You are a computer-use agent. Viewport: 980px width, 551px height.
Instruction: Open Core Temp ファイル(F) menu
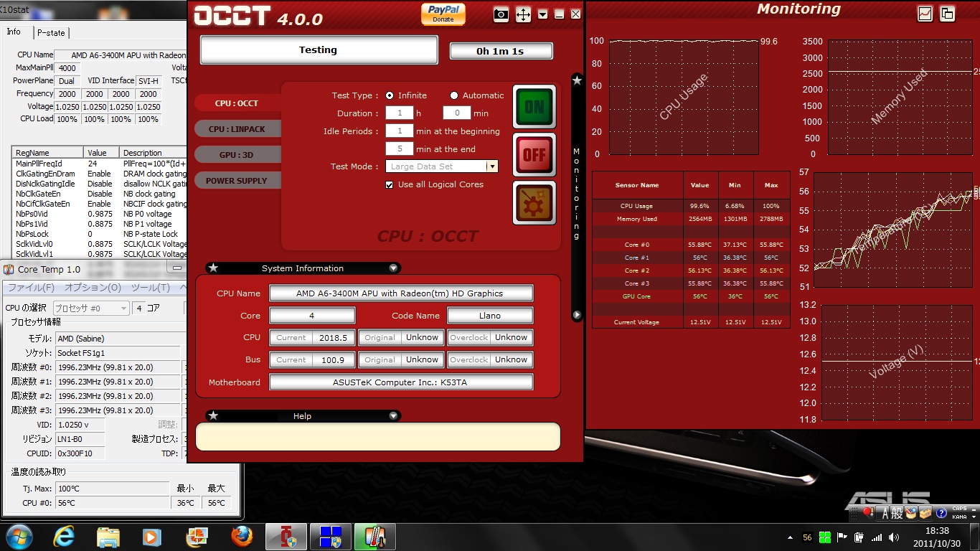click(x=31, y=288)
